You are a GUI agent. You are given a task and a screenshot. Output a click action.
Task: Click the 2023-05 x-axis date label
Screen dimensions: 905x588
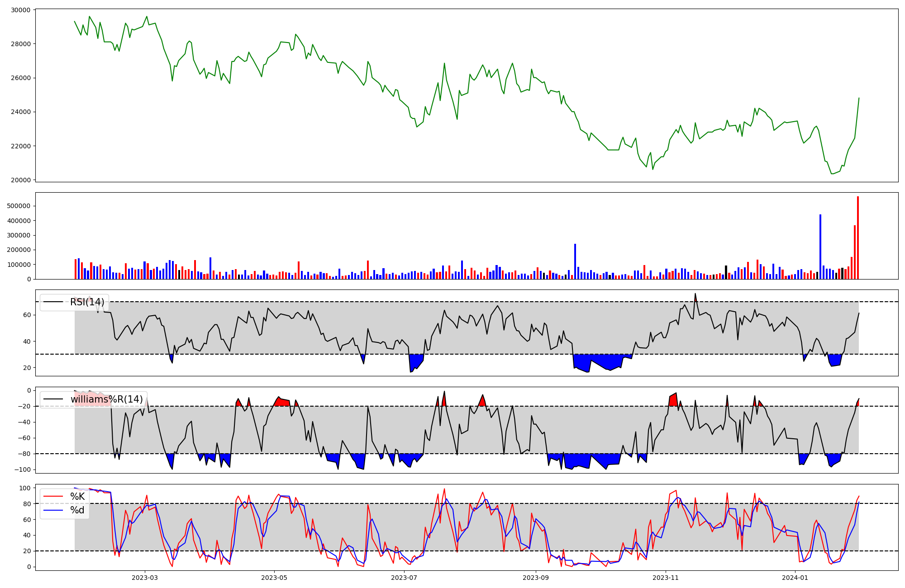pos(274,578)
